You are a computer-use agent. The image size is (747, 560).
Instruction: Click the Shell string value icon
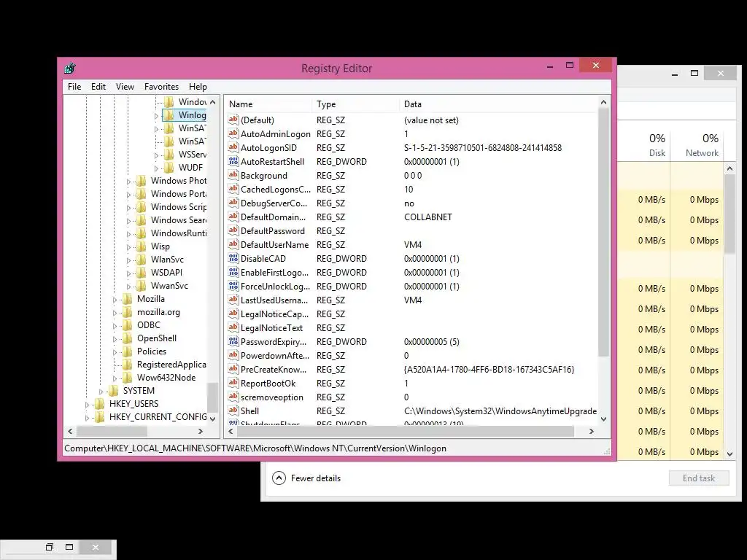coord(233,411)
